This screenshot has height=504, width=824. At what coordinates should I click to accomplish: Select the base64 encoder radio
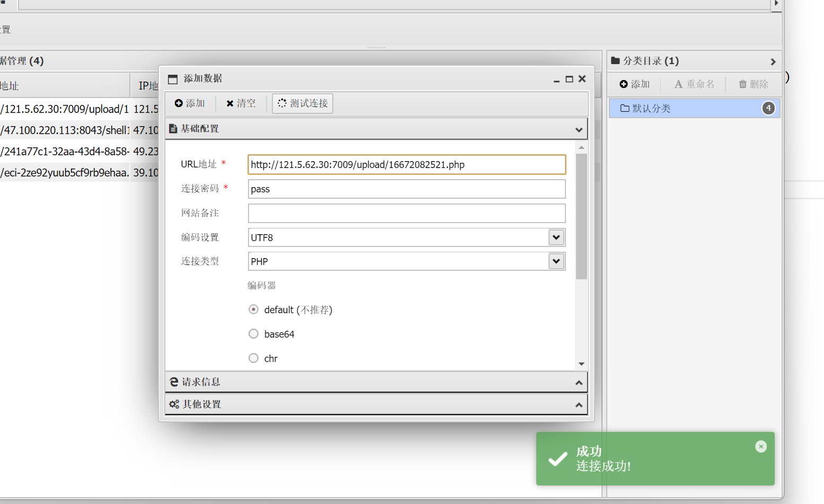point(254,334)
